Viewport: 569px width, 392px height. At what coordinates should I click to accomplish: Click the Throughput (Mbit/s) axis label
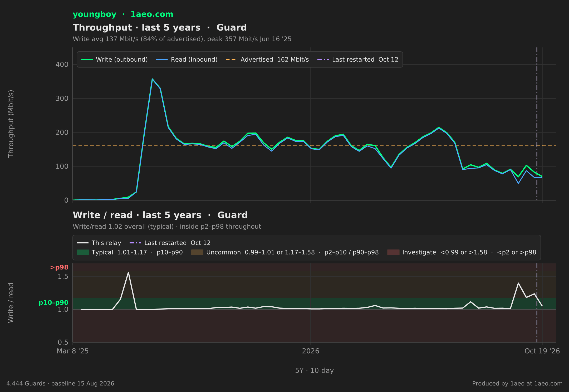point(11,124)
